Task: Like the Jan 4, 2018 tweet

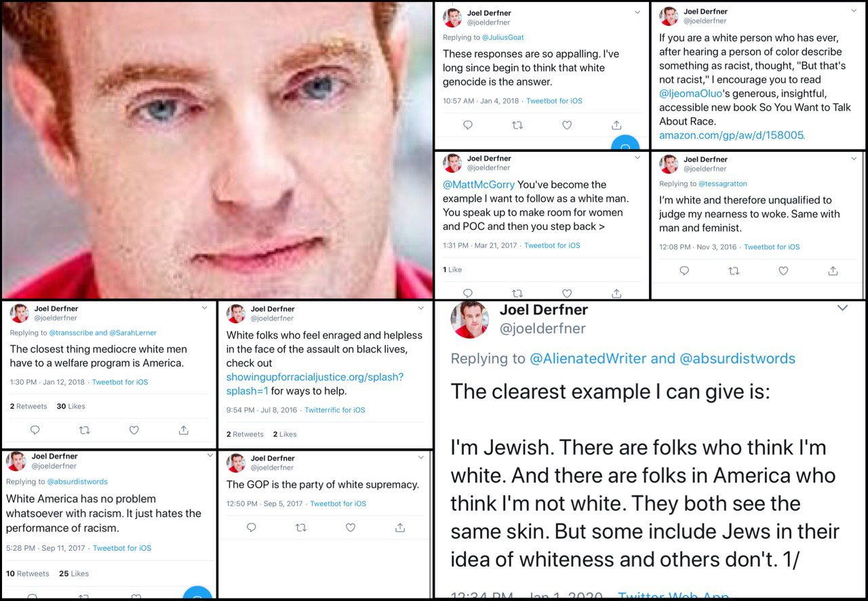Action: coord(567,125)
